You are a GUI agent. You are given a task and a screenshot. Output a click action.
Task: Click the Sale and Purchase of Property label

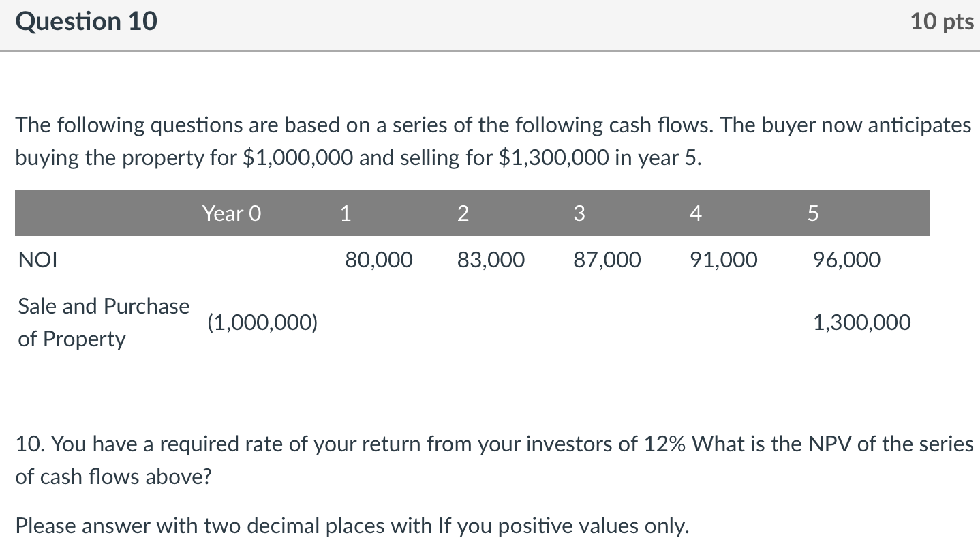click(x=104, y=322)
